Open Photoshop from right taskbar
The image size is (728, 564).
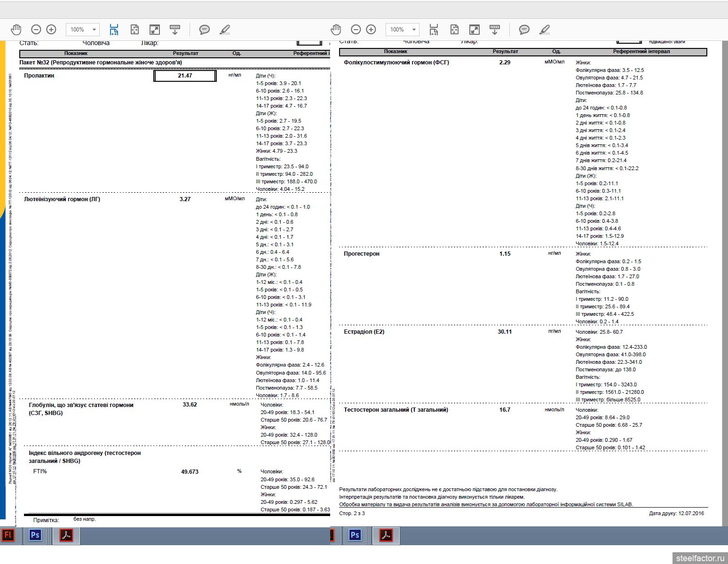pyautogui.click(x=355, y=535)
